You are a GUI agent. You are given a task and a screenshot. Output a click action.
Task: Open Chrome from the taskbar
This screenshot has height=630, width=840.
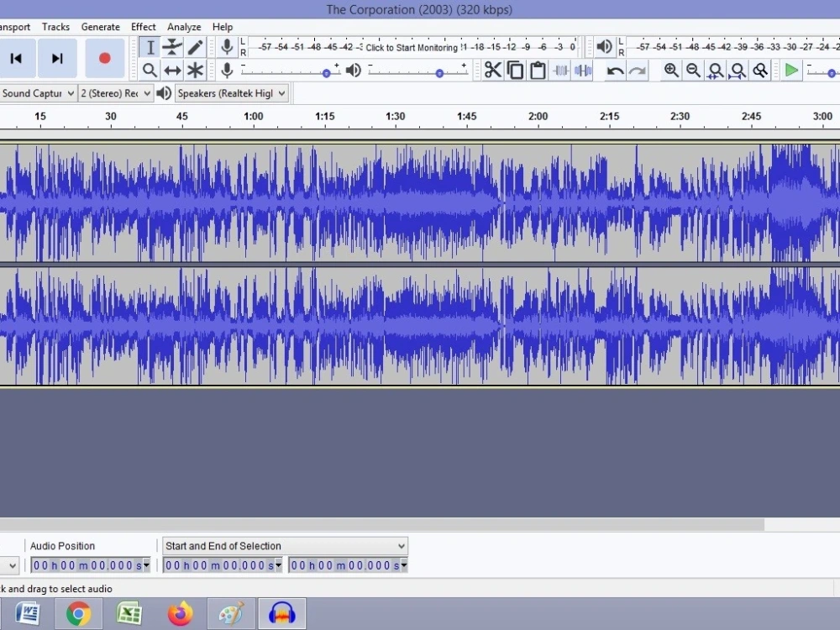tap(79, 613)
